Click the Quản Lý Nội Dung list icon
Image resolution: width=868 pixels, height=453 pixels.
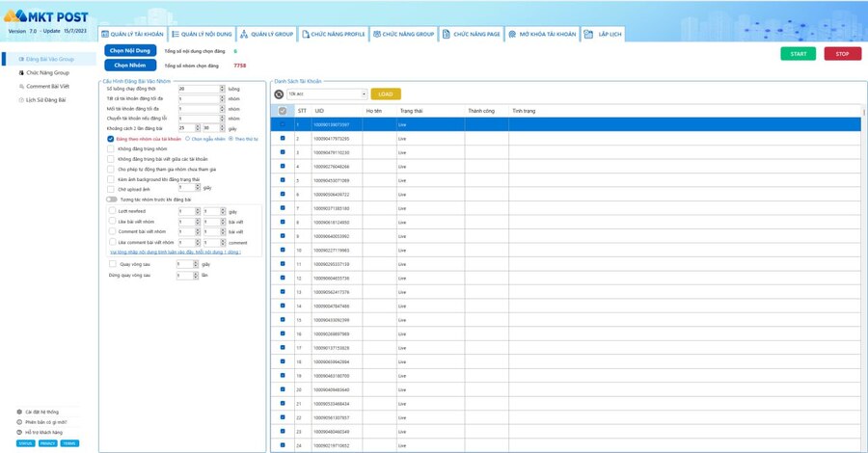pyautogui.click(x=176, y=35)
